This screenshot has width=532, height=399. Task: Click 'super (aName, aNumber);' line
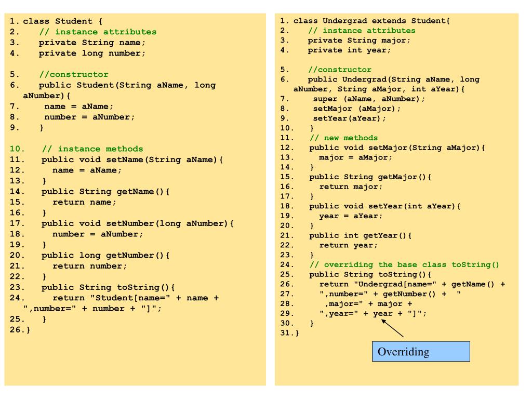pos(369,99)
